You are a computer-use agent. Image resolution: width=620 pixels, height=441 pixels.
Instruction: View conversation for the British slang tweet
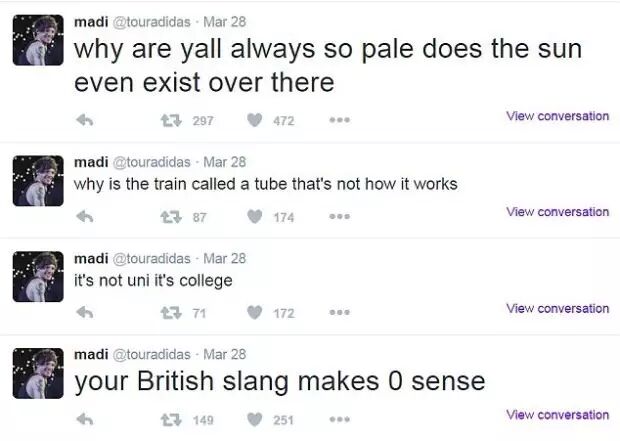(x=558, y=415)
